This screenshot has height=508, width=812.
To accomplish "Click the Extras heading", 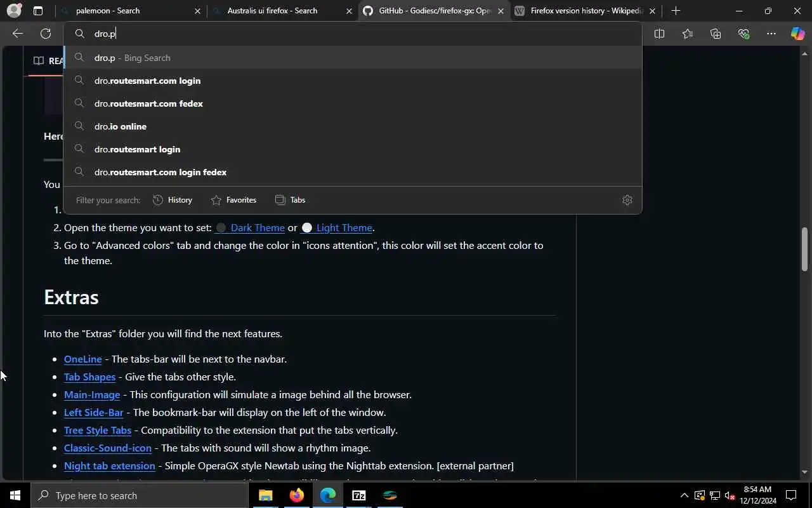I will pos(71,297).
